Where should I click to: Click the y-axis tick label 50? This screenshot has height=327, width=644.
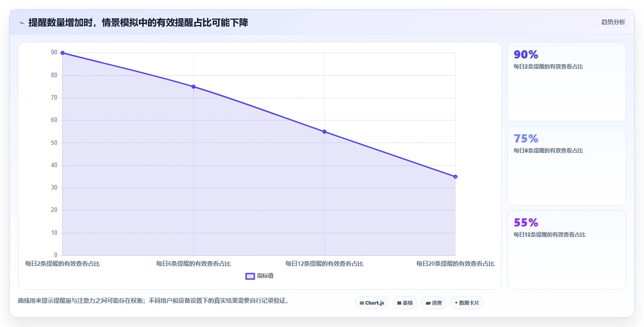point(54,143)
